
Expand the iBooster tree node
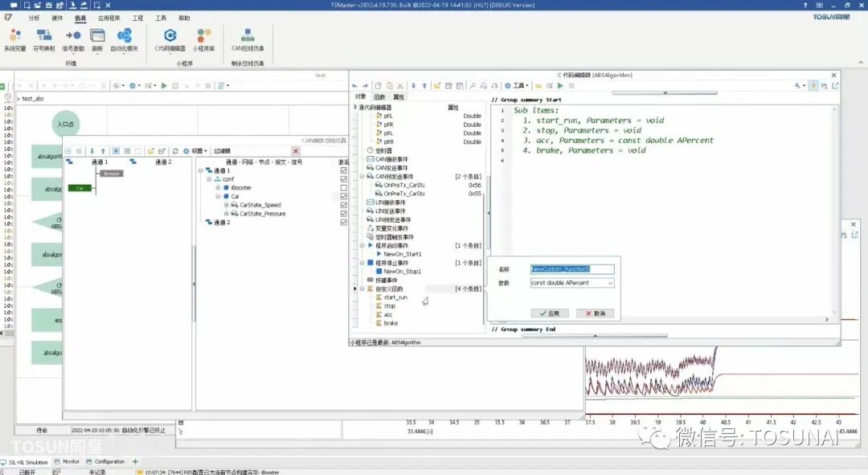(218, 188)
